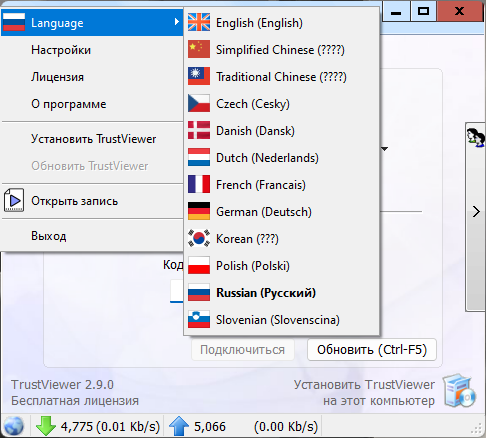The width and height of the screenshot is (486, 438).
Task: Click the globe icon in status bar
Action: click(14, 426)
